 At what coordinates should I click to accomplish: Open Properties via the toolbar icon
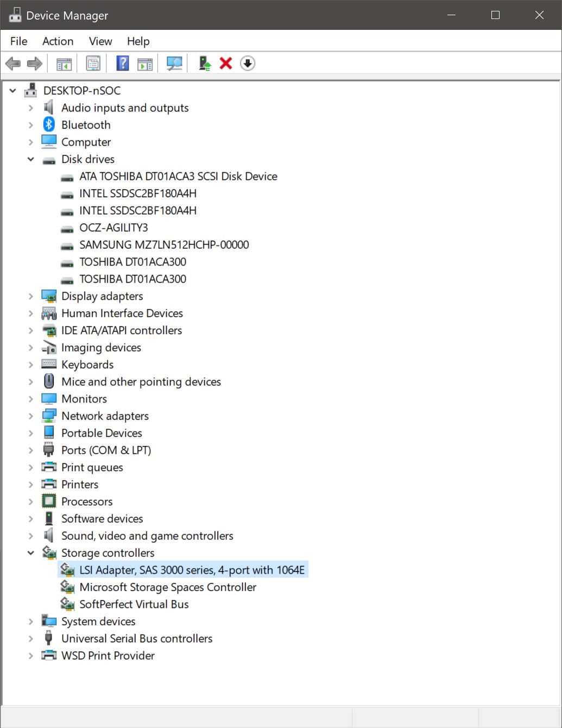[93, 64]
